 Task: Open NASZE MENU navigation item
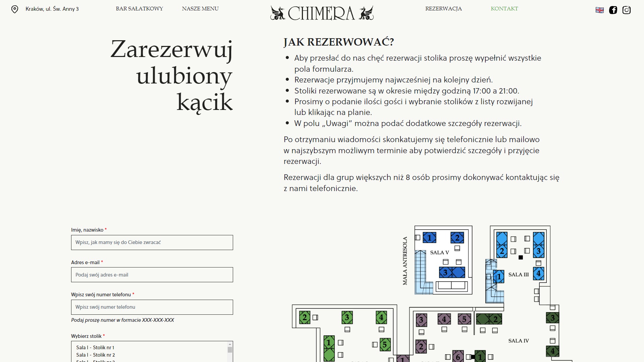(x=200, y=9)
